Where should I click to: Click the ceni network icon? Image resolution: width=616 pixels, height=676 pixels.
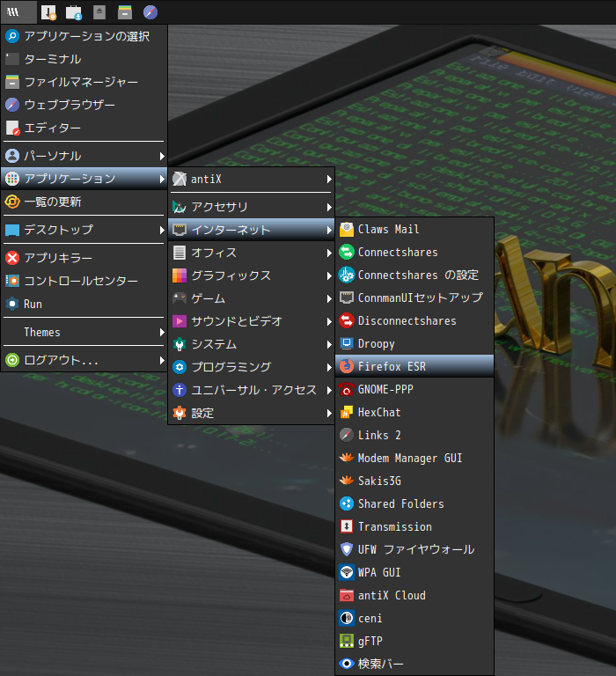pos(347,618)
